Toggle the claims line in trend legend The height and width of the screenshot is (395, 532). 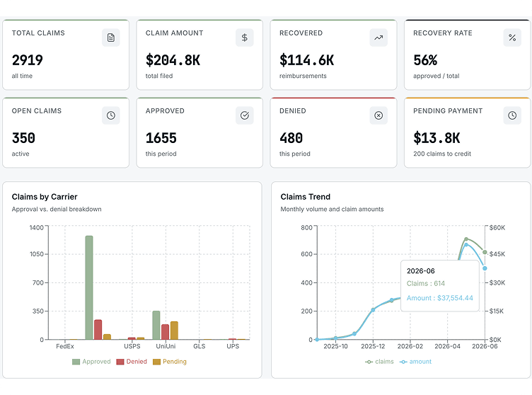point(379,362)
